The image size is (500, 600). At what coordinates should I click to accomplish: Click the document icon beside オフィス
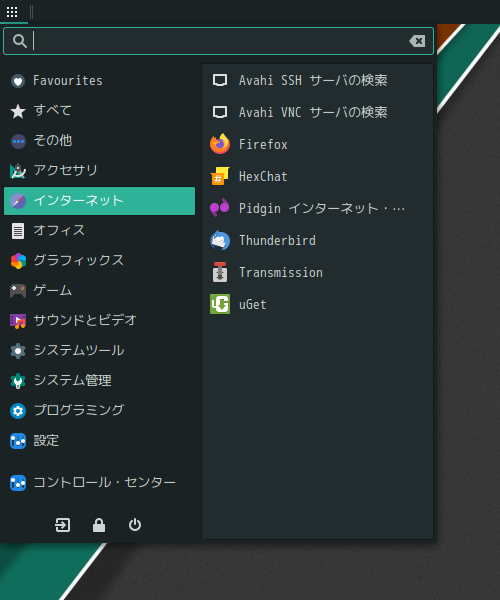[18, 231]
